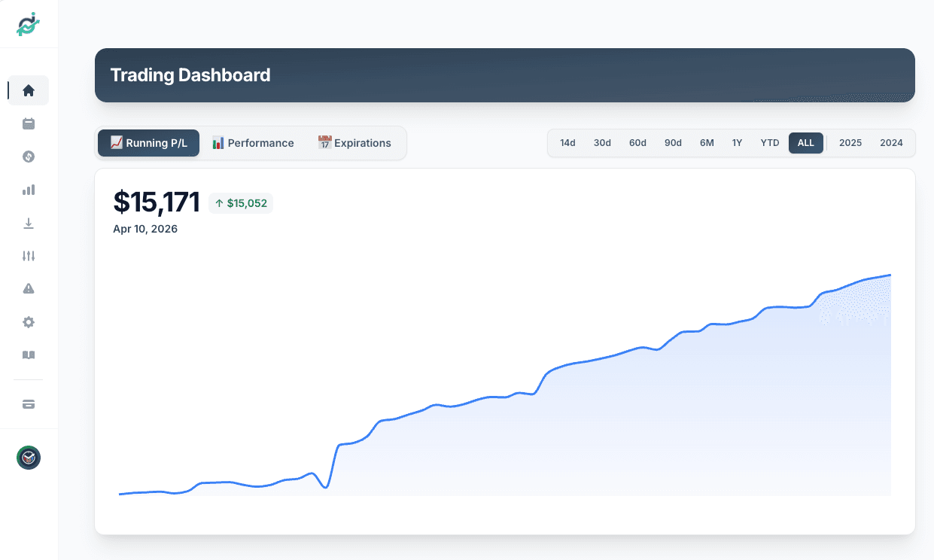
Task: Open the bar-chart analytics sidebar icon
Action: [28, 190]
